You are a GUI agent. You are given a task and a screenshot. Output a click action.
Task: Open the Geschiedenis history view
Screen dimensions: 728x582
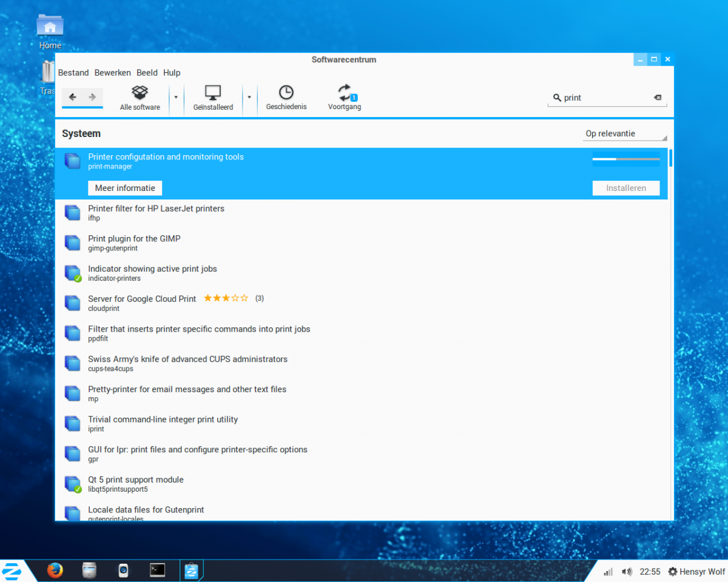[x=286, y=98]
